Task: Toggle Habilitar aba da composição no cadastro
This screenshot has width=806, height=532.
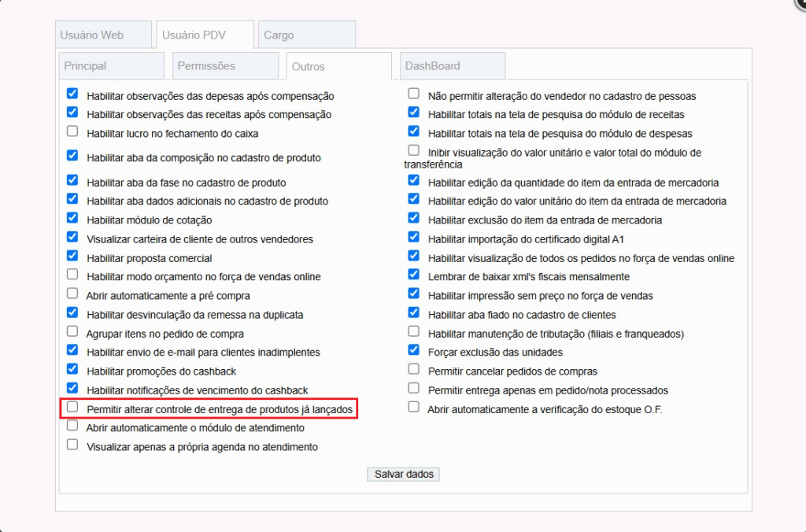Action: (72, 155)
